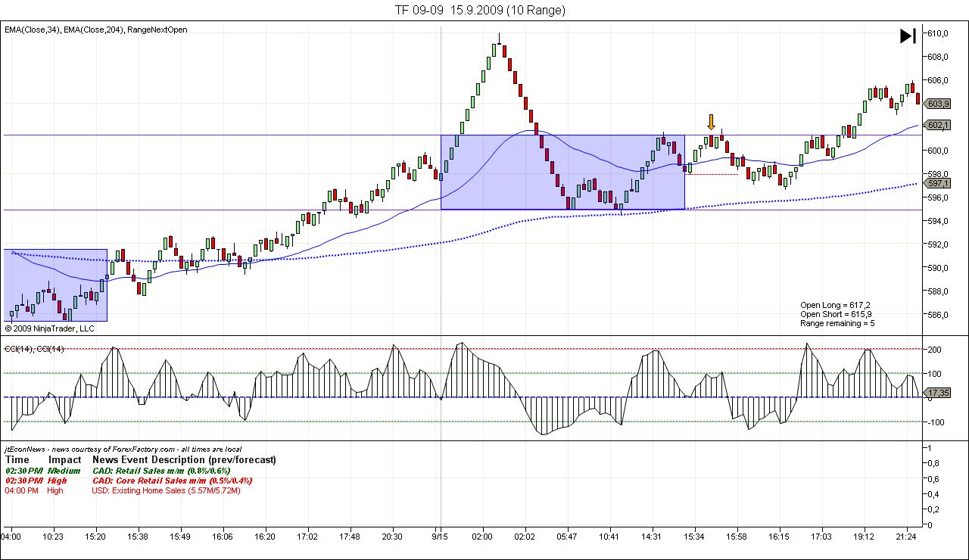
Task: Click the "High" impact label in the USD row
Action: click(55, 490)
